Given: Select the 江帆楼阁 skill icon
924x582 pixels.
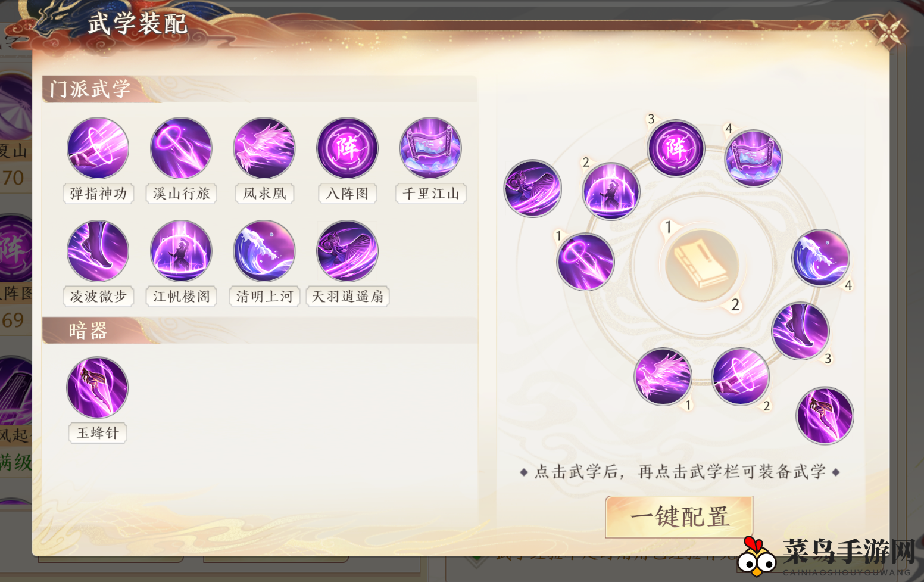Looking at the screenshot, I should pos(181,251).
